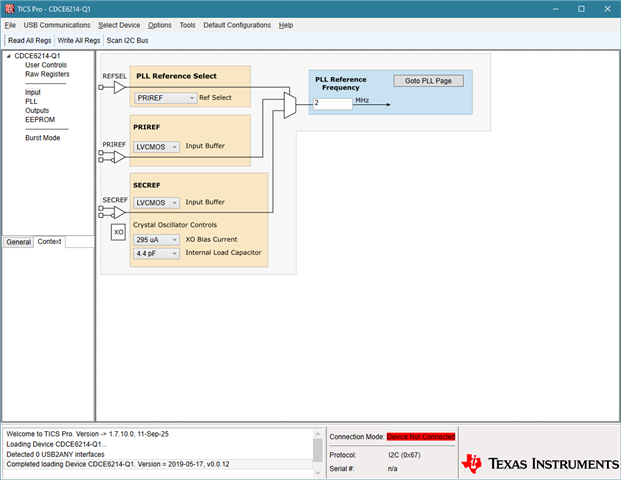The width and height of the screenshot is (621, 480).
Task: Open the Default Configurations menu
Action: pyautogui.click(x=237, y=25)
